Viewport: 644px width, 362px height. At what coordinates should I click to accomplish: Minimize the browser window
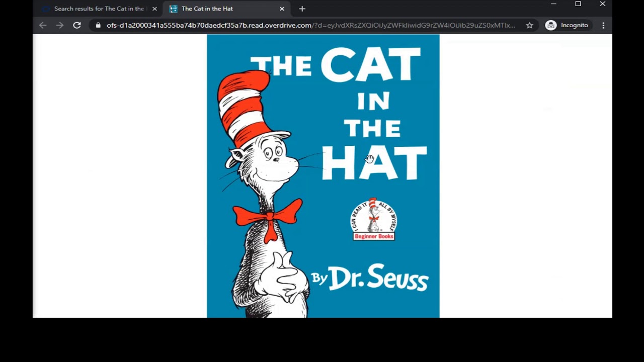(x=553, y=4)
